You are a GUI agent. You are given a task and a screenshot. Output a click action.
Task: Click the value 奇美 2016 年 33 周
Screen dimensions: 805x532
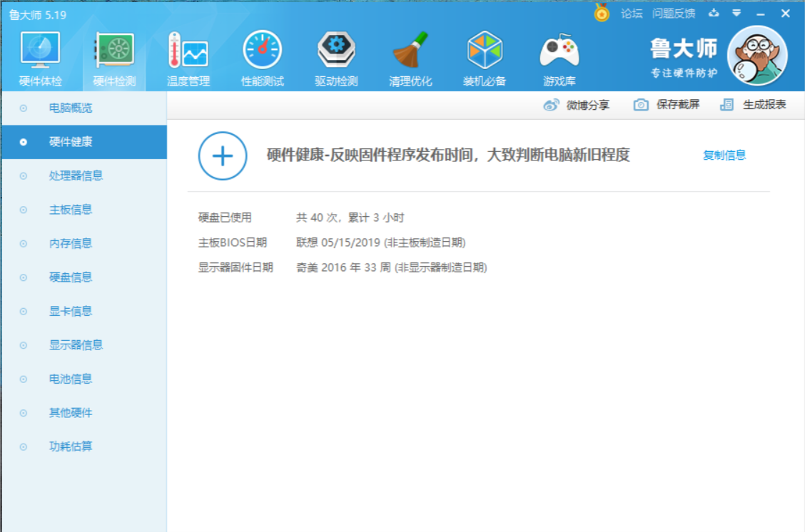click(391, 268)
